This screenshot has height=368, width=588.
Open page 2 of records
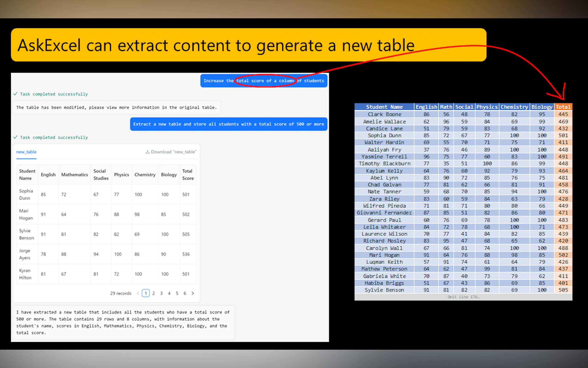(x=153, y=293)
